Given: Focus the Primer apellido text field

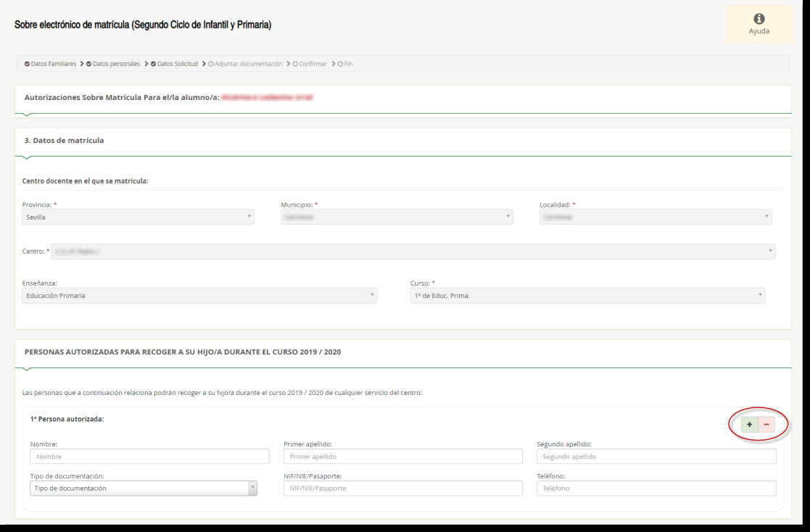Looking at the screenshot, I should tap(402, 457).
